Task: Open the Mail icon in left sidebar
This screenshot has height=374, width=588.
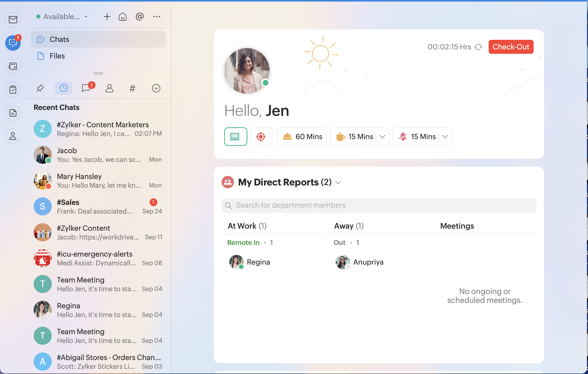Action: tap(13, 20)
